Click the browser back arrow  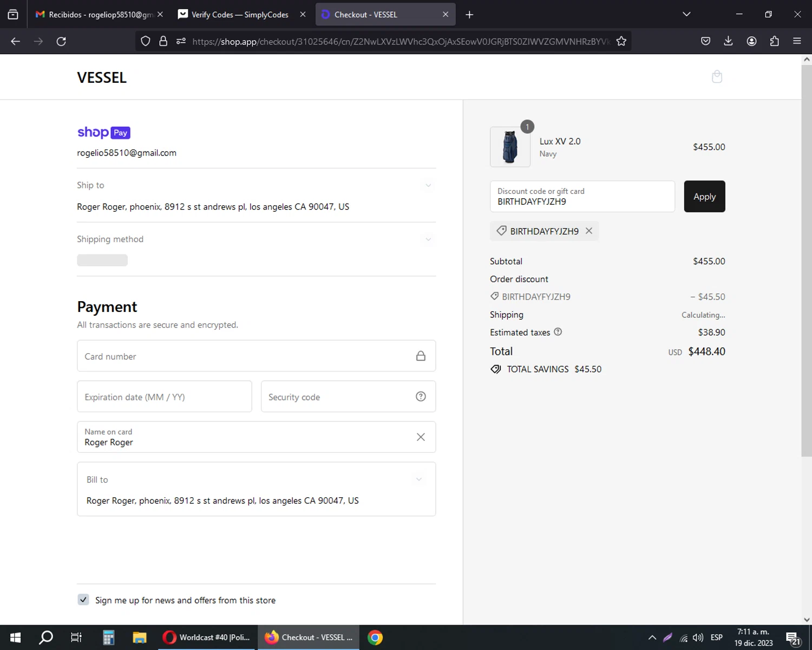[x=15, y=41]
